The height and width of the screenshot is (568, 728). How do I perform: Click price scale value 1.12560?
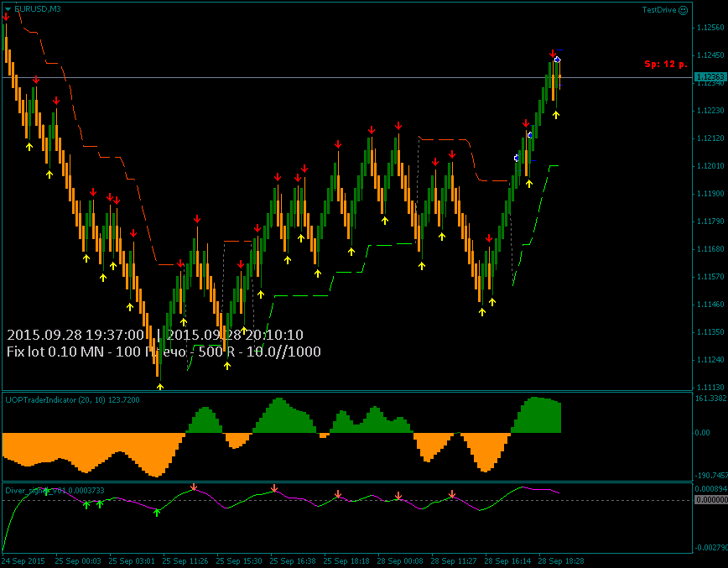coord(710,28)
